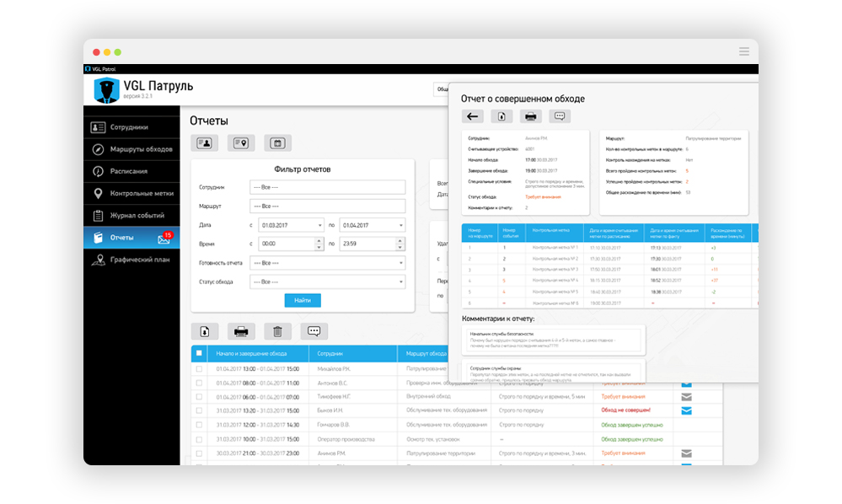Increase the end time 23:59 with up arrow

(x=400, y=240)
